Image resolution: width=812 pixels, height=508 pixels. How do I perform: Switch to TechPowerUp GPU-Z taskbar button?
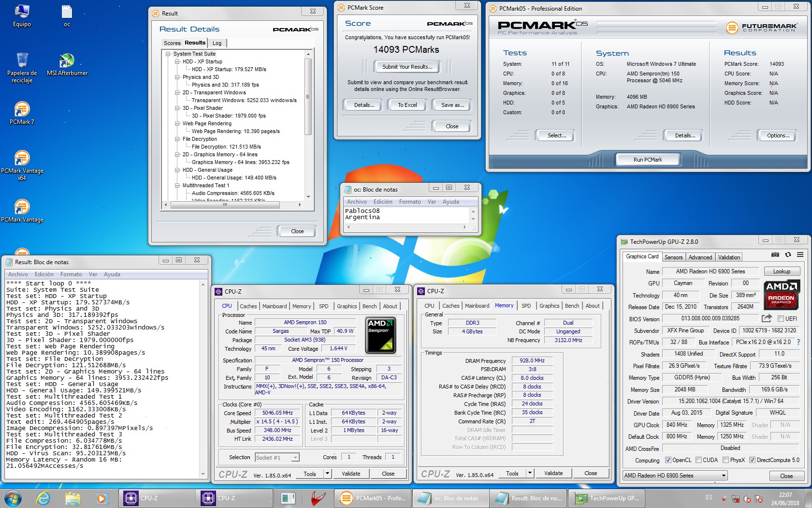point(607,498)
